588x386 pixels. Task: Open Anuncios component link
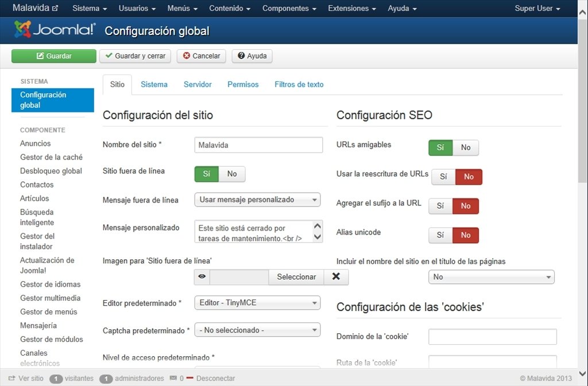[35, 143]
